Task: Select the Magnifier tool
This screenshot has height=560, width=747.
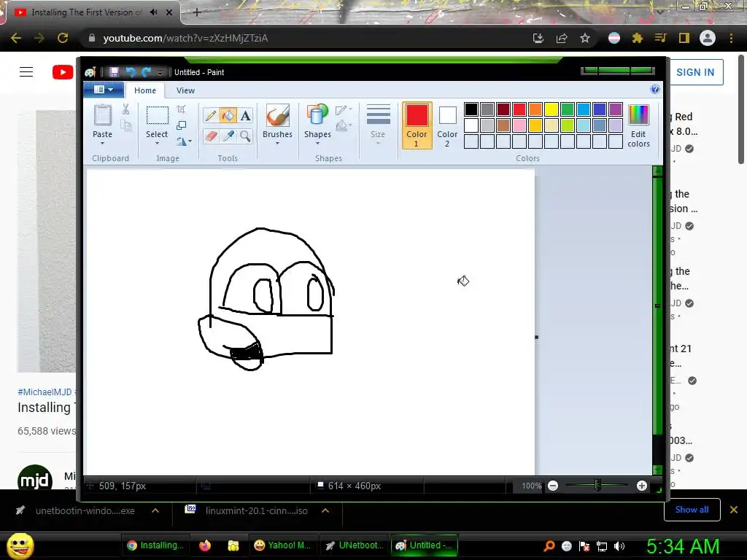Action: coord(245,136)
